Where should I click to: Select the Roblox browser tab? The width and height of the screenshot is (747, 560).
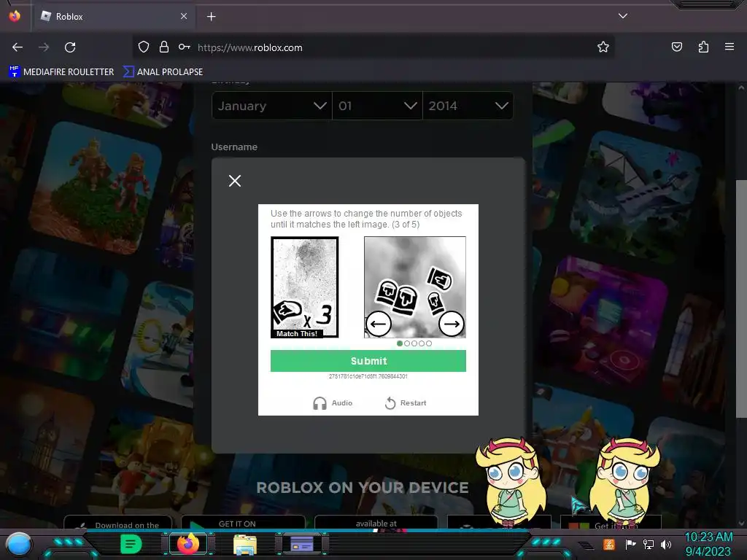coord(115,16)
